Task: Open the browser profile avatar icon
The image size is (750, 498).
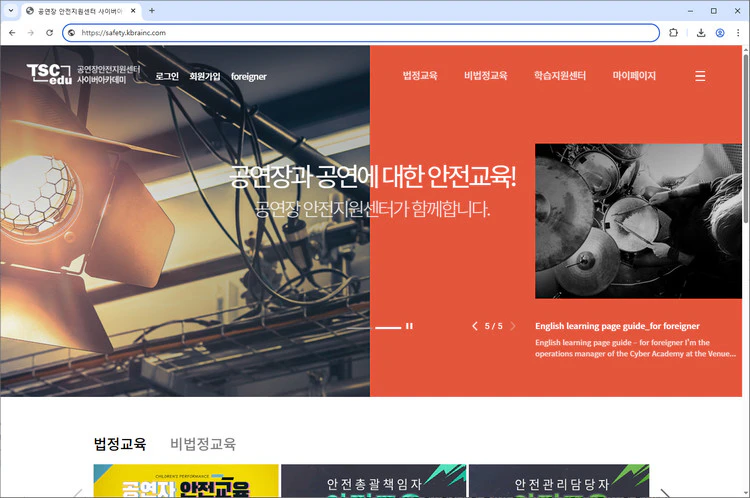Action: click(720, 33)
